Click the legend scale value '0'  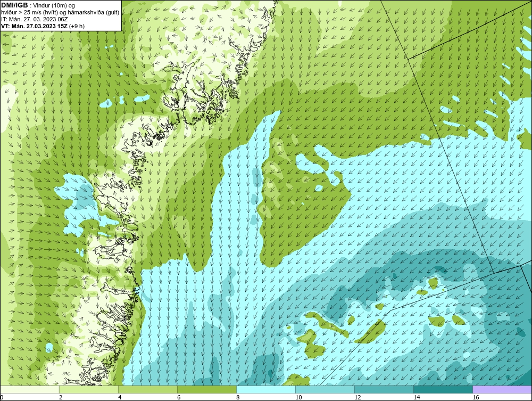(2, 397)
